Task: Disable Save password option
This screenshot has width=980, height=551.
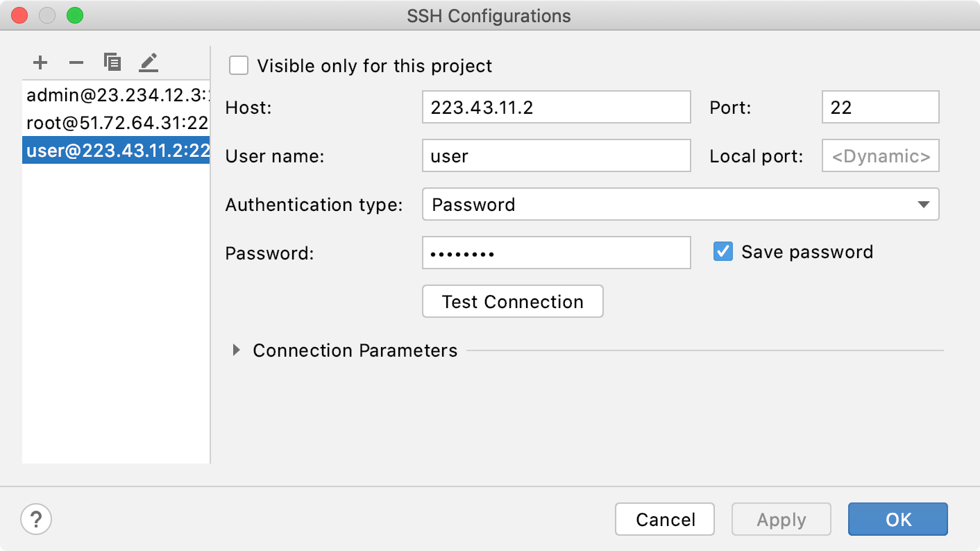Action: coord(723,251)
